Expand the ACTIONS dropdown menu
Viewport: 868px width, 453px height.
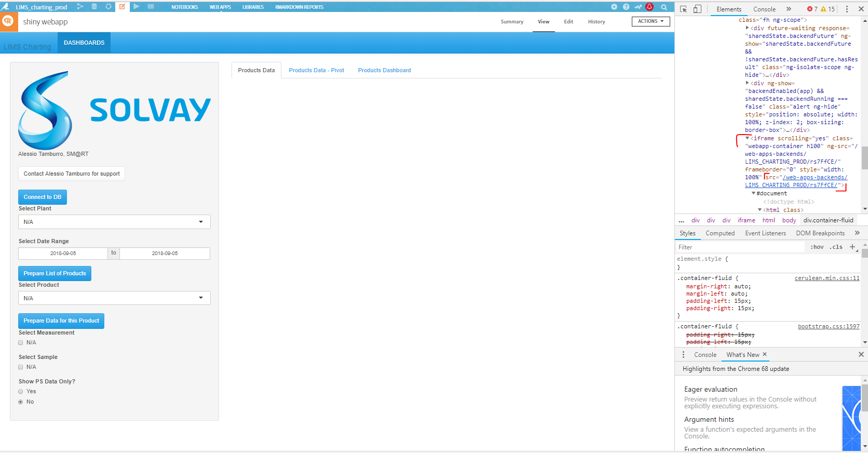click(x=650, y=21)
